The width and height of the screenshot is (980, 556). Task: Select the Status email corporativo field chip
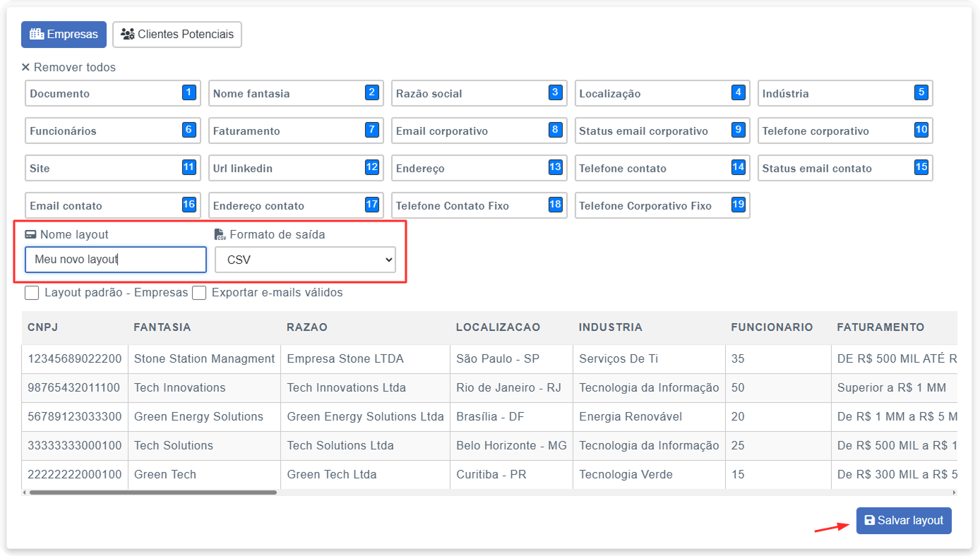pyautogui.click(x=662, y=131)
